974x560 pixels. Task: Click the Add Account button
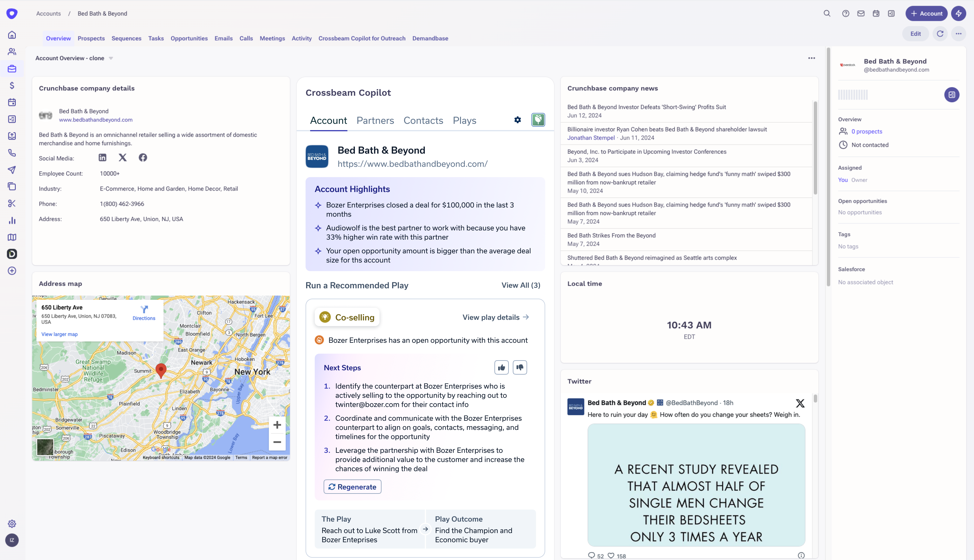(927, 13)
